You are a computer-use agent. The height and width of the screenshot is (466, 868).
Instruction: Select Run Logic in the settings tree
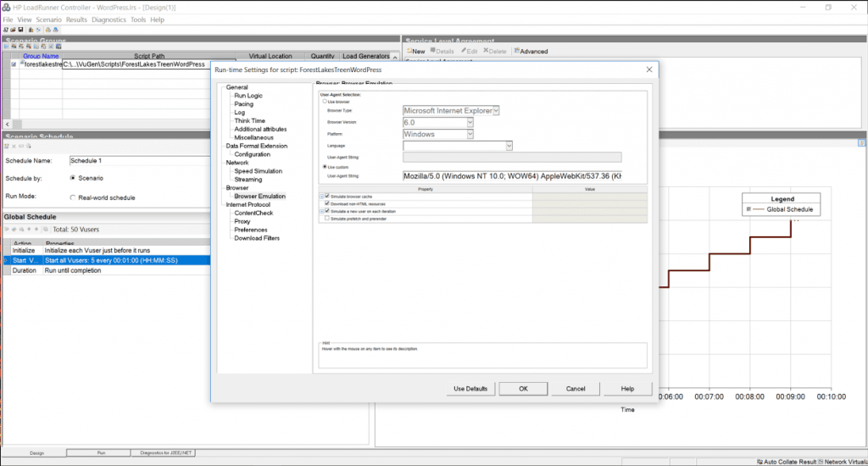tap(248, 95)
